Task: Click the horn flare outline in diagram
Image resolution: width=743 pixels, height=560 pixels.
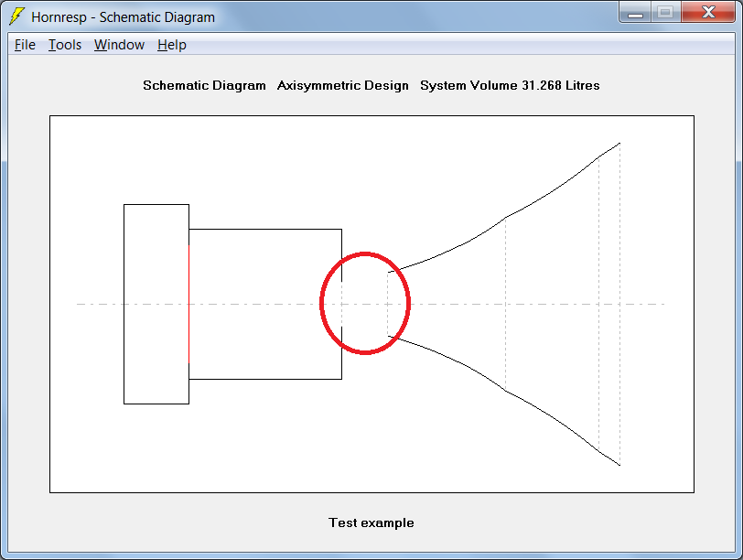Action: (503, 304)
